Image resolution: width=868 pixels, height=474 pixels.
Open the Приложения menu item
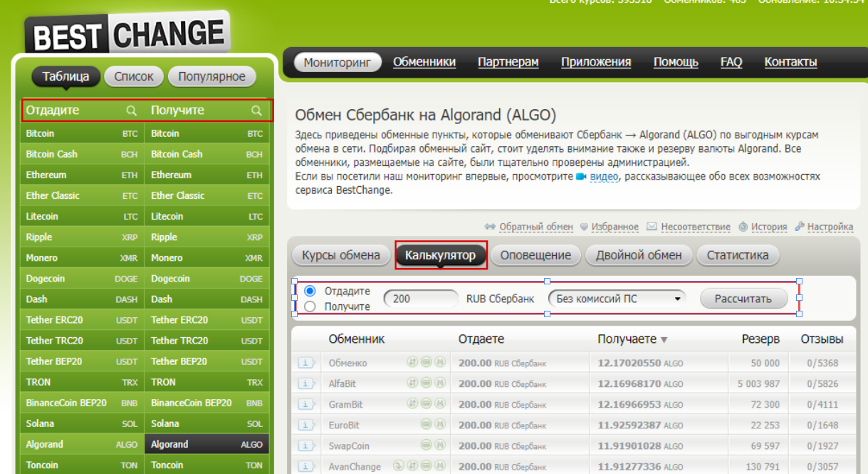tap(596, 62)
